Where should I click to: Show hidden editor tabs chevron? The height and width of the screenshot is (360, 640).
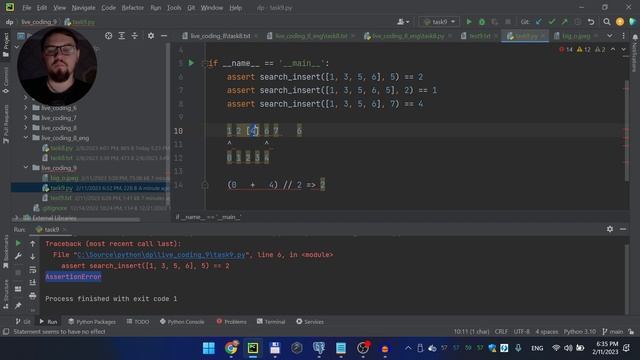[609, 36]
